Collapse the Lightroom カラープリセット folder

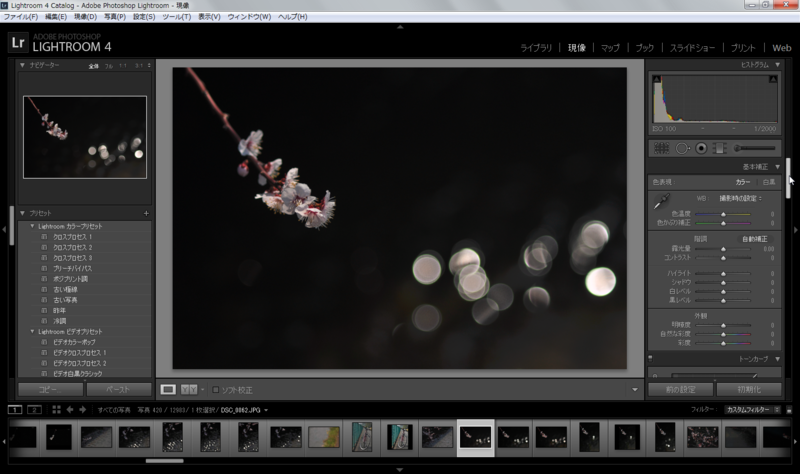33,226
